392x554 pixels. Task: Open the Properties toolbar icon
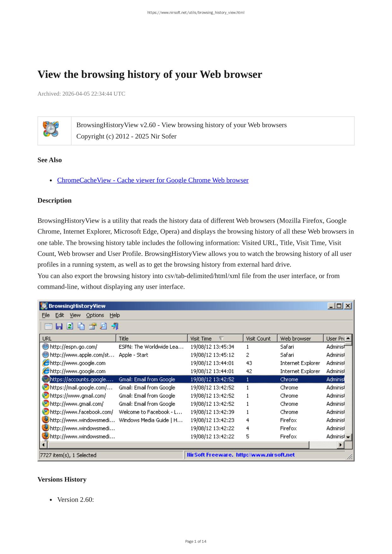[x=92, y=326]
